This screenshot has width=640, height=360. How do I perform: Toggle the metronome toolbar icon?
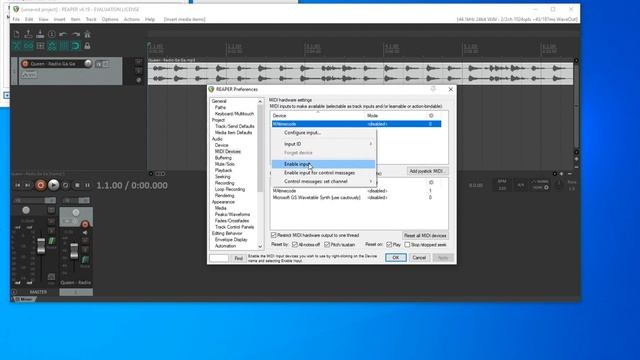click(87, 34)
